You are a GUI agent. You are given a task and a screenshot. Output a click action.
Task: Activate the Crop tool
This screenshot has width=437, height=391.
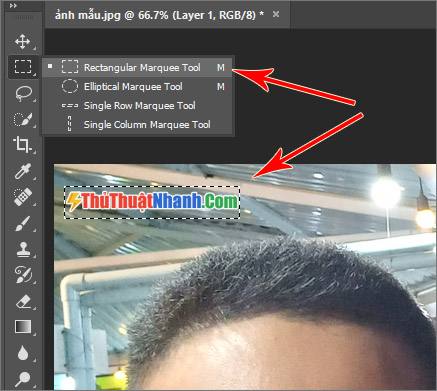coord(22,145)
